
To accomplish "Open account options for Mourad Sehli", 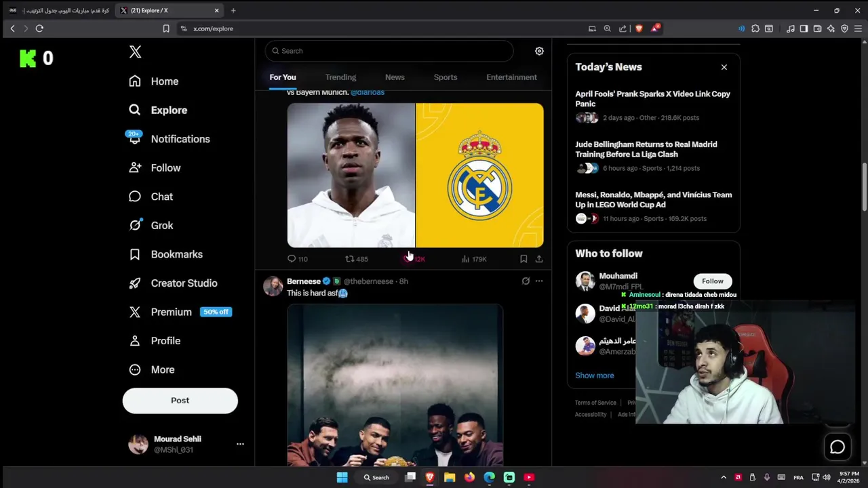I will click(x=240, y=444).
